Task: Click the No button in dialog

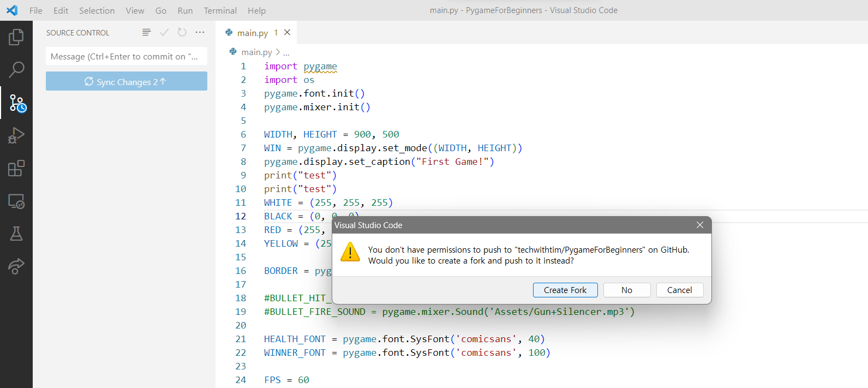Action: pyautogui.click(x=627, y=290)
